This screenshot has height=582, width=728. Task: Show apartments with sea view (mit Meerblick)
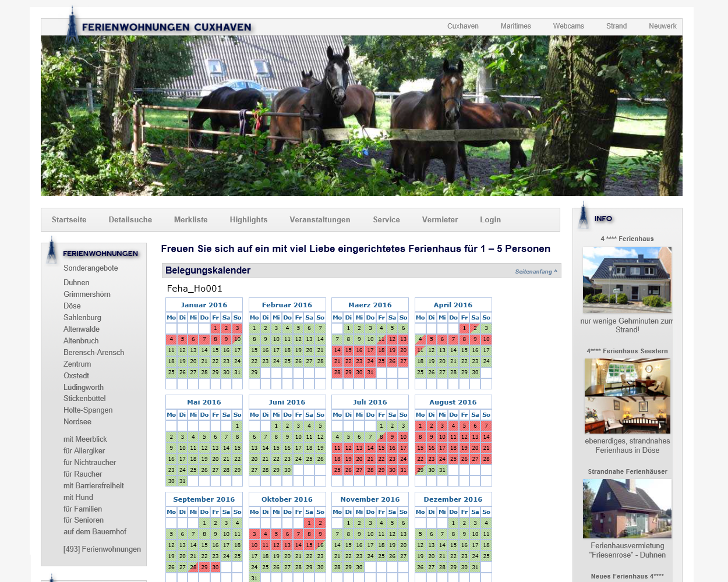[x=85, y=439]
